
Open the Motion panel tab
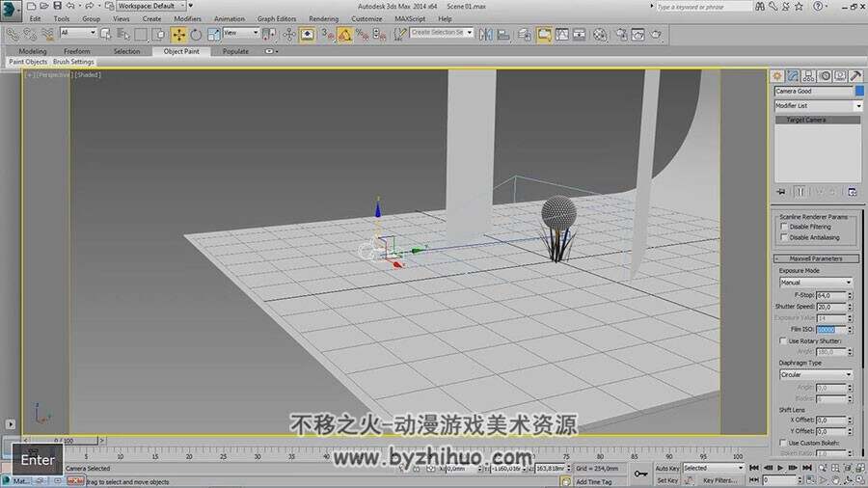point(825,76)
